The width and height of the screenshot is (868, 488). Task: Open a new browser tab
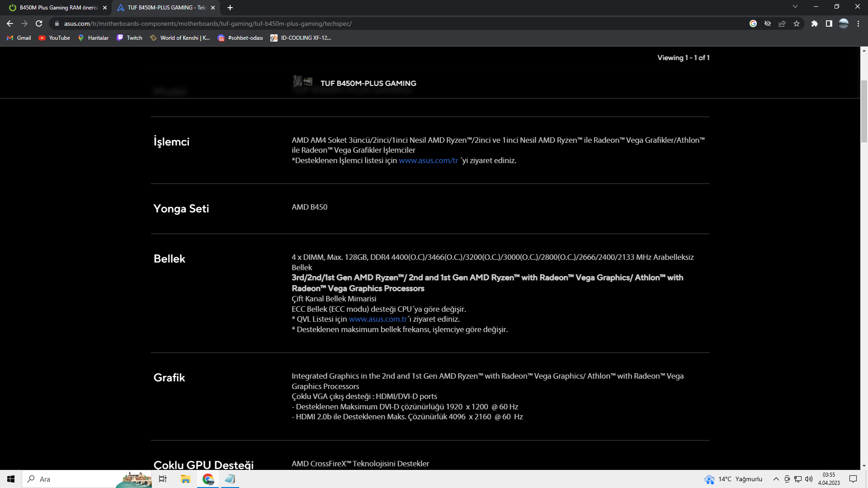pyautogui.click(x=230, y=8)
